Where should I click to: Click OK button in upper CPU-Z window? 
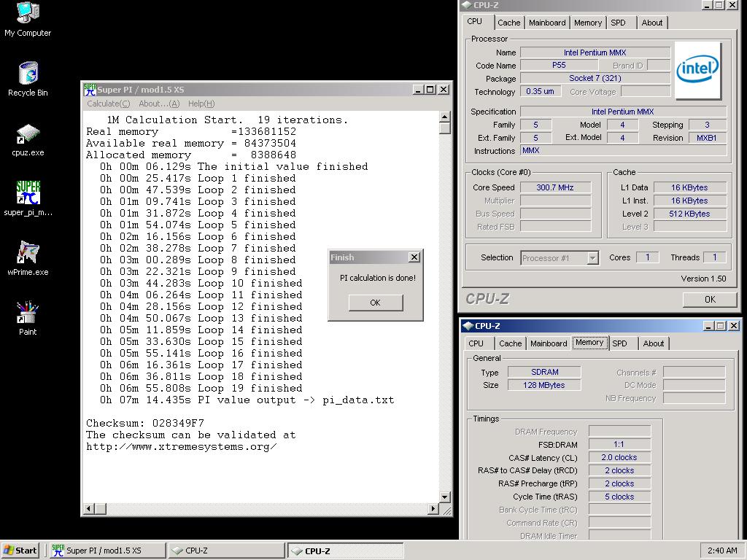[x=710, y=300]
